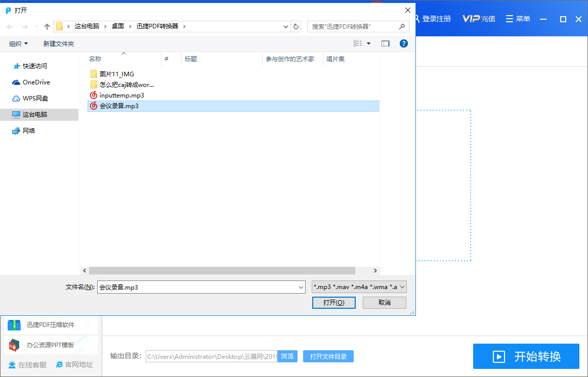Click the file list horizontal scrollbar thumb

tap(222, 271)
